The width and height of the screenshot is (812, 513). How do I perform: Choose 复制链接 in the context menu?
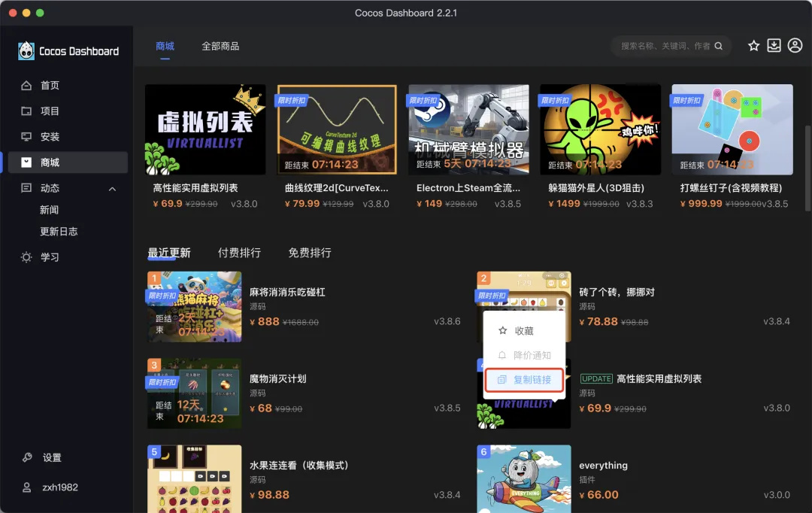coord(524,380)
